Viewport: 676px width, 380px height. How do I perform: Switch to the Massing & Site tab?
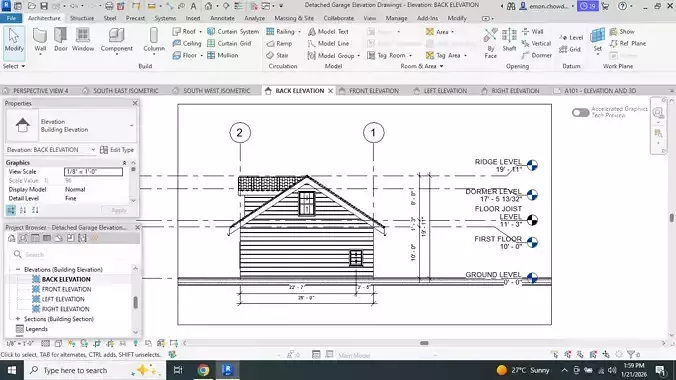294,18
